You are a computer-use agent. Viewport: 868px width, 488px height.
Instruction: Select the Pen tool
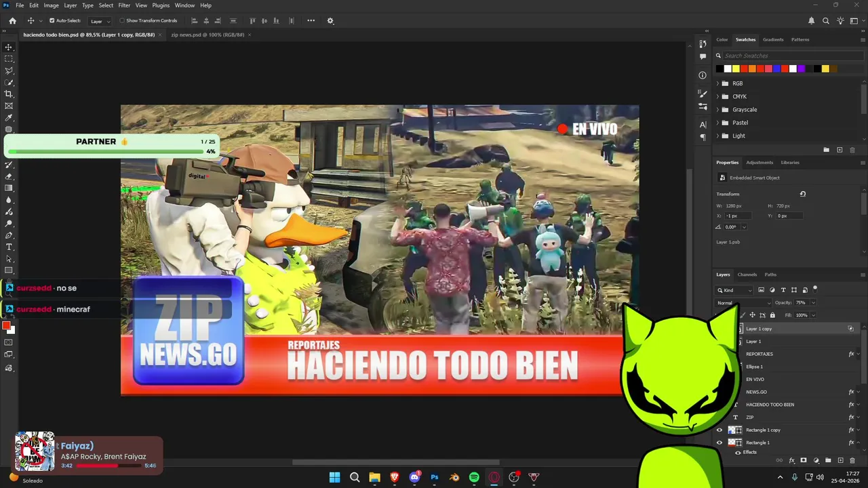tap(9, 235)
